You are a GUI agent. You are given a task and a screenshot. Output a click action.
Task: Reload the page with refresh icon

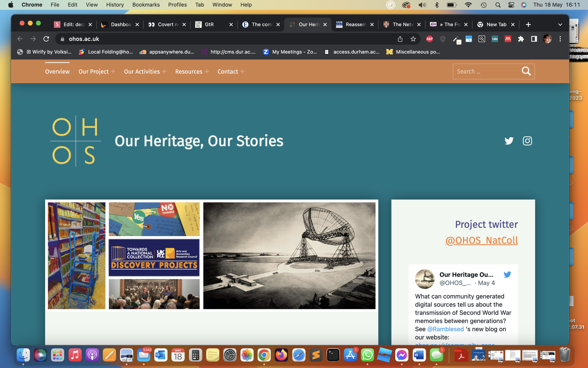click(46, 39)
